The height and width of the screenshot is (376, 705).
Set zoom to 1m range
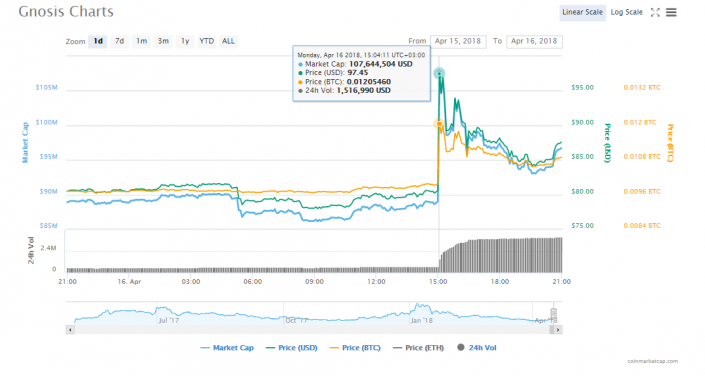[x=141, y=41]
